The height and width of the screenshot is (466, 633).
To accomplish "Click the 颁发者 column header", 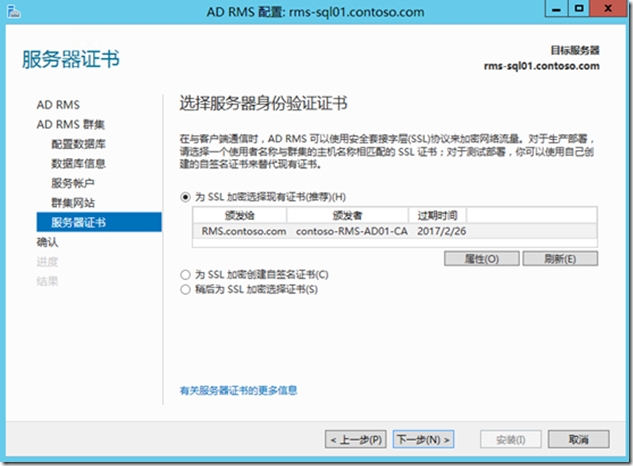I will click(x=348, y=215).
